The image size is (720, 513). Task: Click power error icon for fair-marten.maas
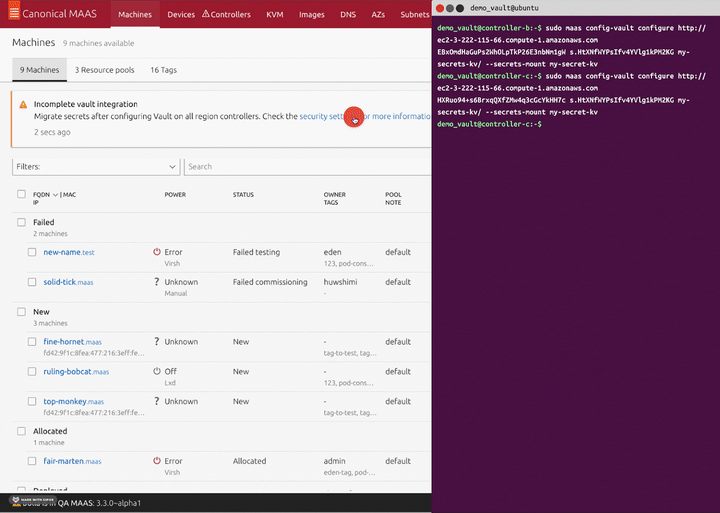[157, 461]
